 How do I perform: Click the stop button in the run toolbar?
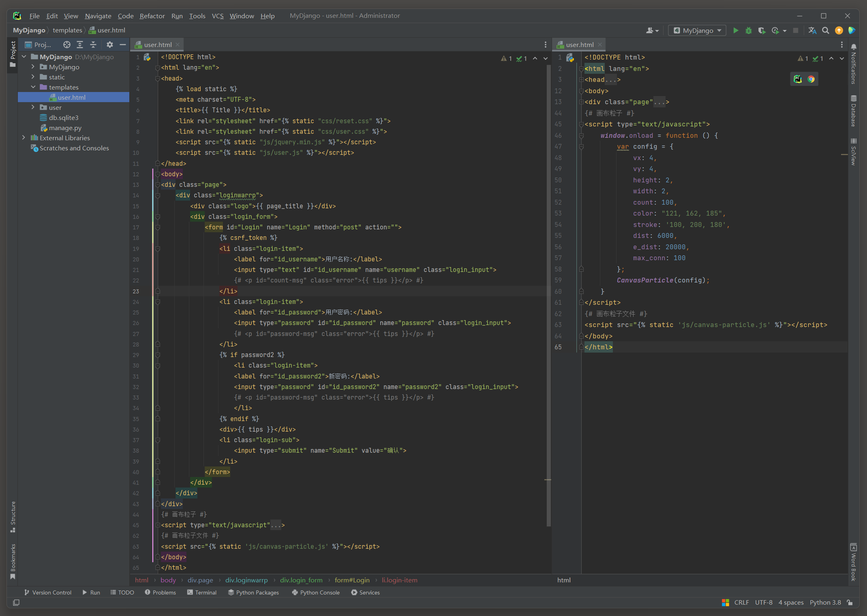tap(796, 30)
